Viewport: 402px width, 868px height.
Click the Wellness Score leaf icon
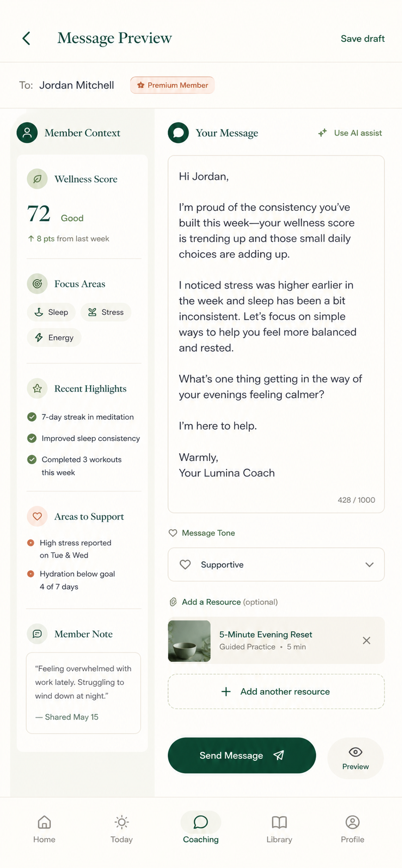pyautogui.click(x=37, y=179)
